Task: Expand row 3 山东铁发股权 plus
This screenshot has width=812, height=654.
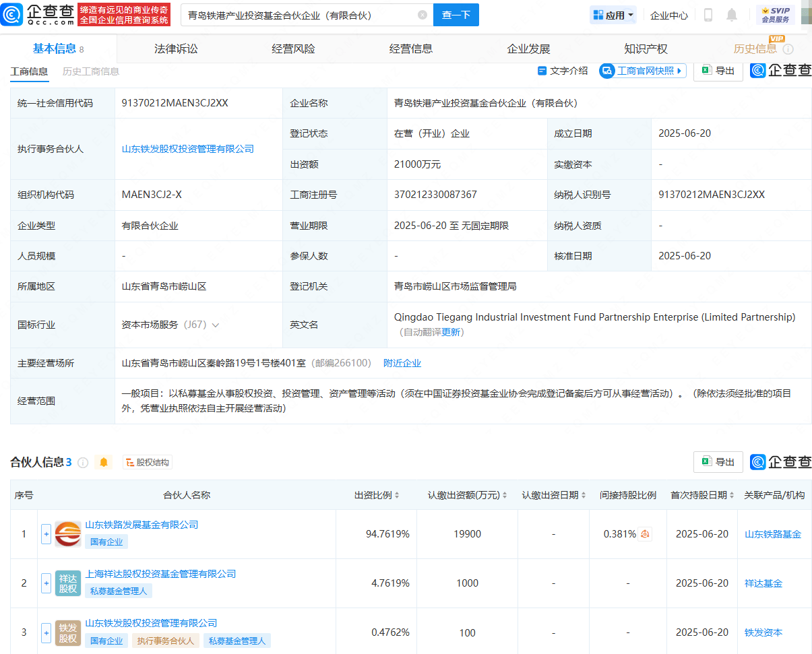Action: tap(46, 632)
